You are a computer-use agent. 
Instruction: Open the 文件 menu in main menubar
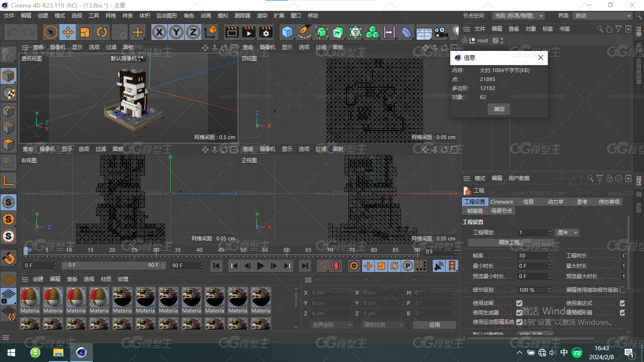[x=9, y=16]
